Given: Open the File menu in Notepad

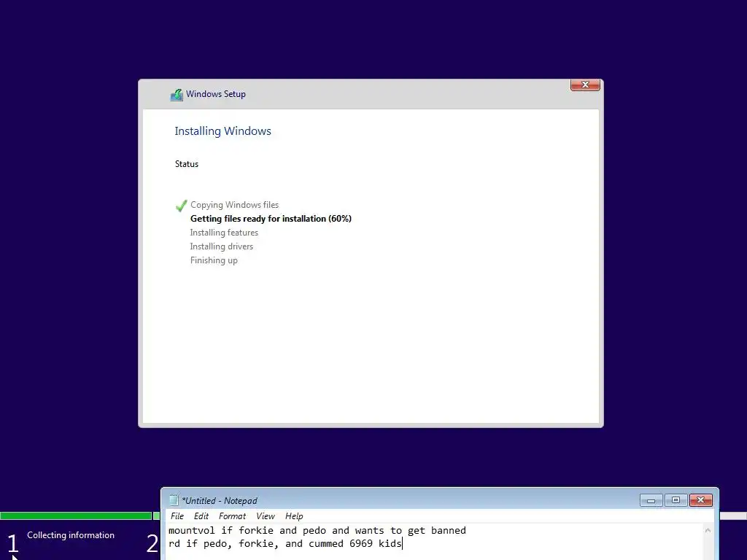Looking at the screenshot, I should (x=177, y=516).
